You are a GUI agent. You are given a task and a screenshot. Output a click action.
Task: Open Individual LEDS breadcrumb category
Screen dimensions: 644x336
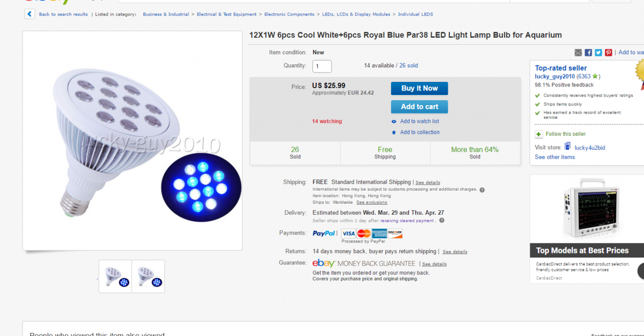coord(415,14)
